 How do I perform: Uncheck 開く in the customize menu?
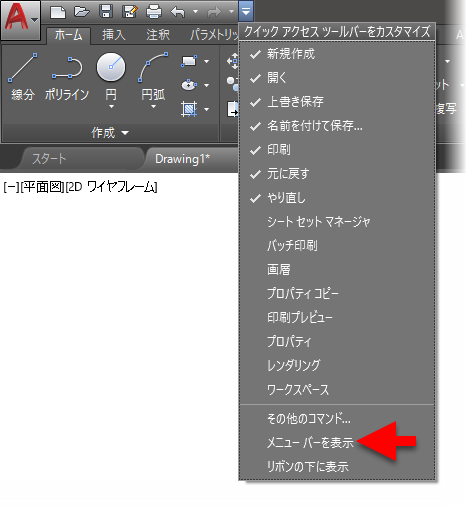click(337, 78)
